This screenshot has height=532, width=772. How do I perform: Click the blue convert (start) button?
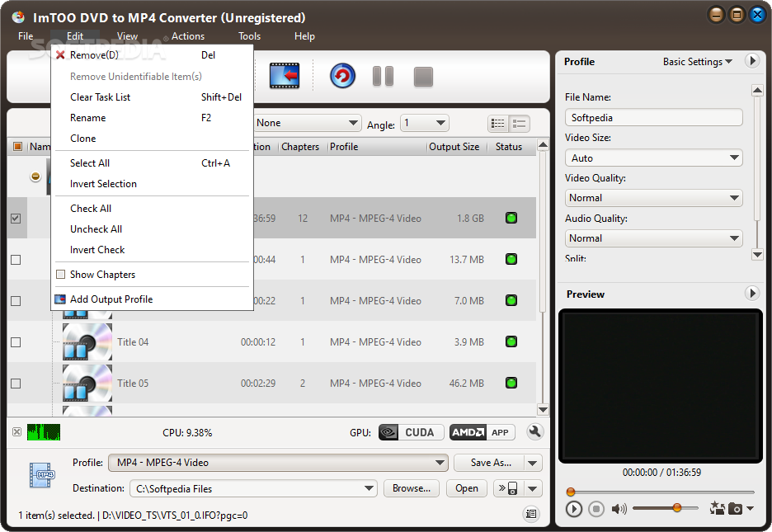tap(342, 76)
